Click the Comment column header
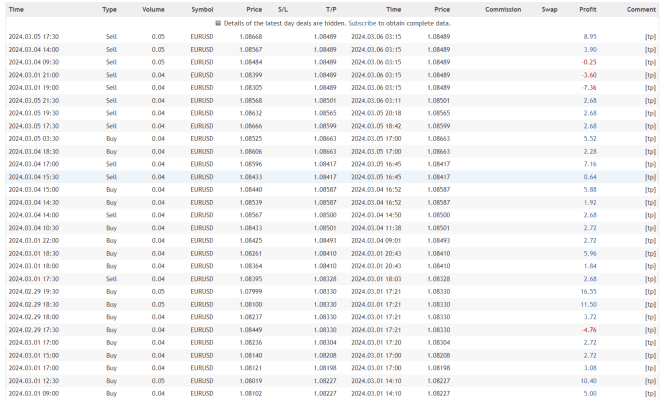Screen dimensions: 663x400 [641, 9]
